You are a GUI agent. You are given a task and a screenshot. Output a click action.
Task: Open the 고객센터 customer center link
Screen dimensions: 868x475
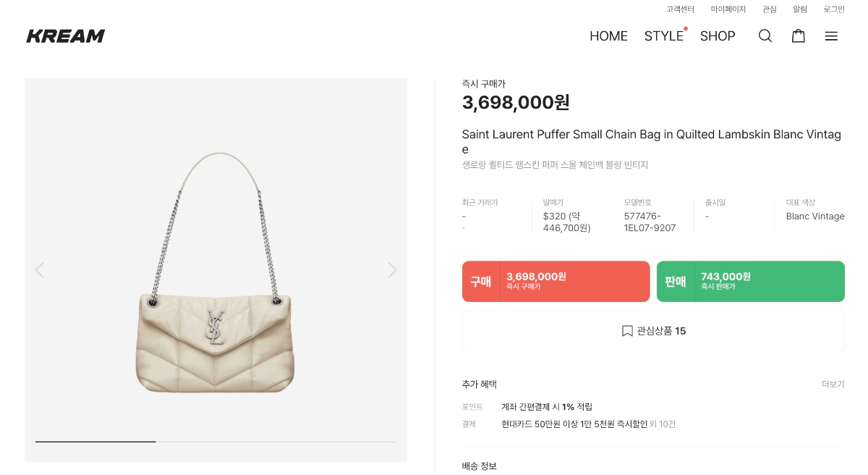[x=680, y=9]
